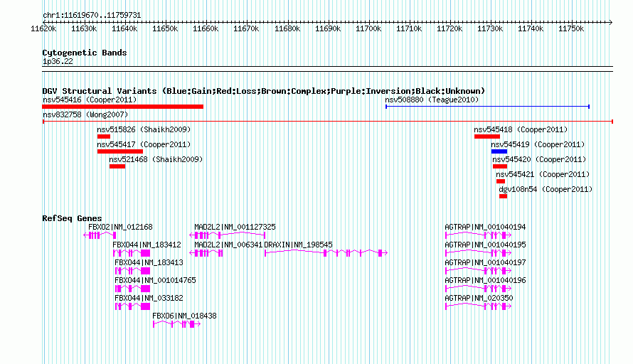Image resolution: width=633 pixels, height=364 pixels.
Task: Select the blue nsv508880 gain line
Action: 488,107
